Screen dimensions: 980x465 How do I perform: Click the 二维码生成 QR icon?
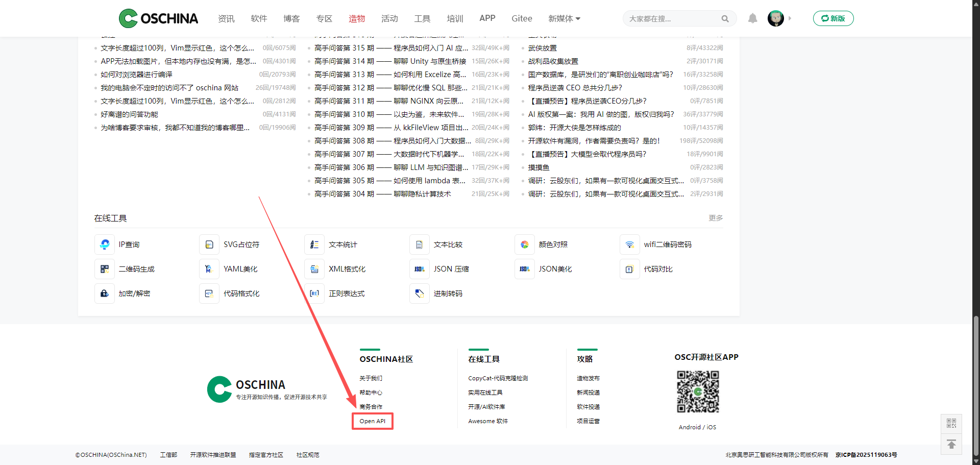105,269
